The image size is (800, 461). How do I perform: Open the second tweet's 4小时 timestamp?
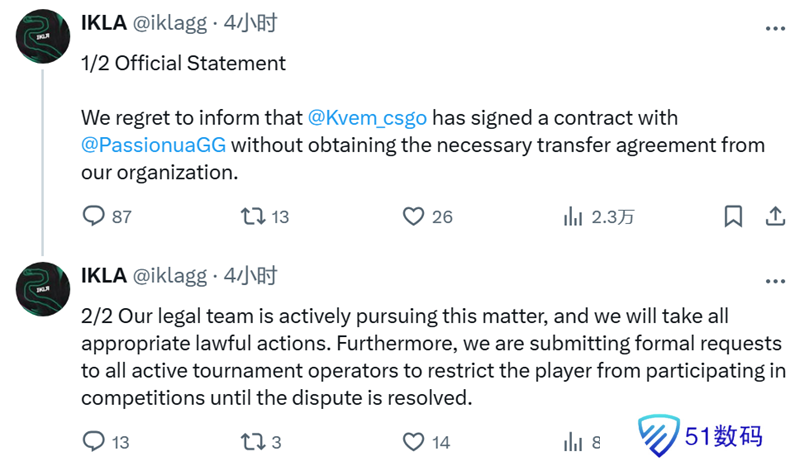tap(251, 276)
